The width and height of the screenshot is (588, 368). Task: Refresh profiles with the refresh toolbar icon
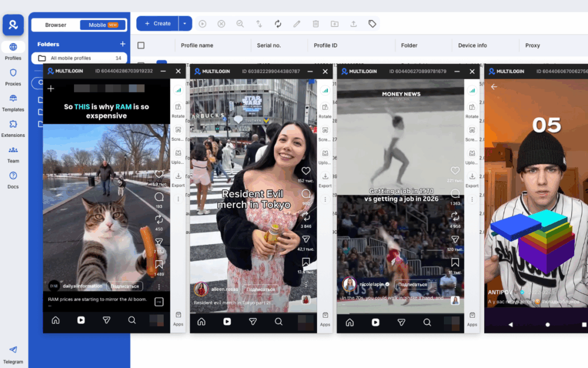point(278,24)
